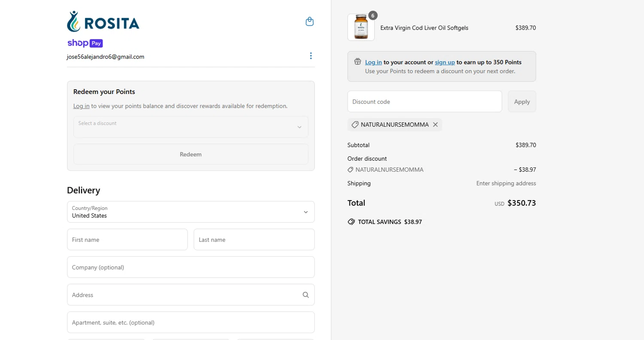The height and width of the screenshot is (340, 644).
Task: Focus the Last name field
Action: click(254, 240)
